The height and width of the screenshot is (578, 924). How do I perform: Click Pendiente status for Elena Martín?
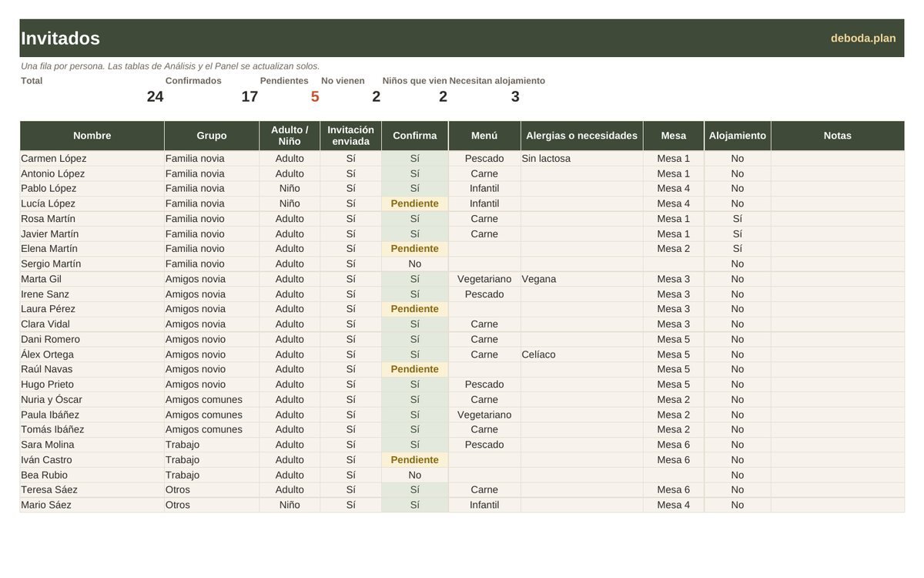[x=415, y=249]
